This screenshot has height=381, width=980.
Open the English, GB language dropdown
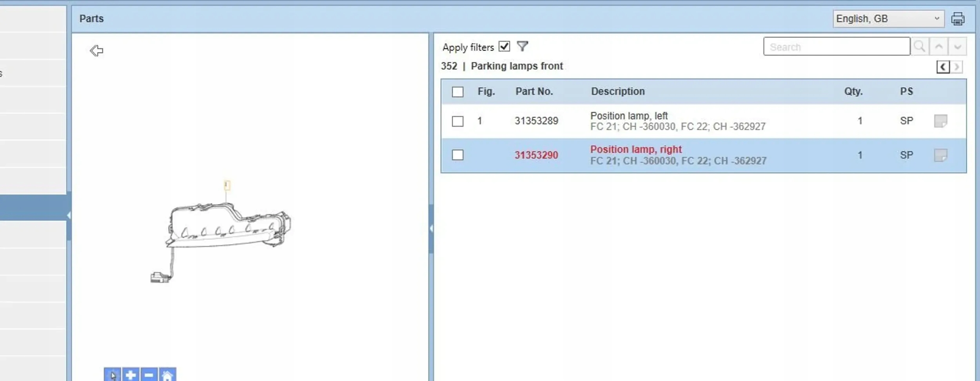pyautogui.click(x=888, y=19)
